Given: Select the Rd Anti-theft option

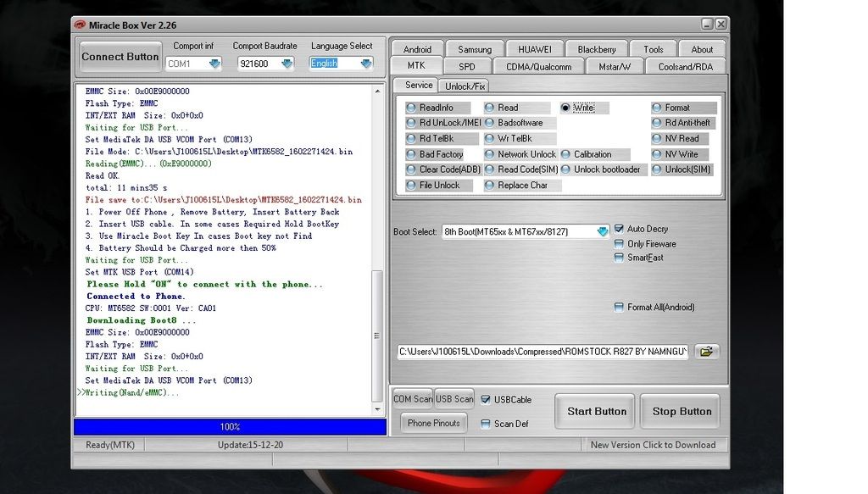Looking at the screenshot, I should pos(657,123).
